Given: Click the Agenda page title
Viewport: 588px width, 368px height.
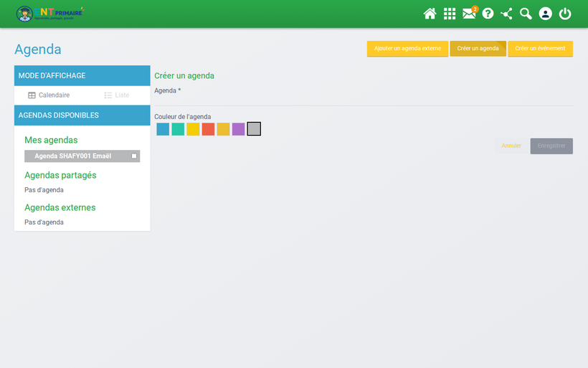Looking at the screenshot, I should click(x=38, y=49).
